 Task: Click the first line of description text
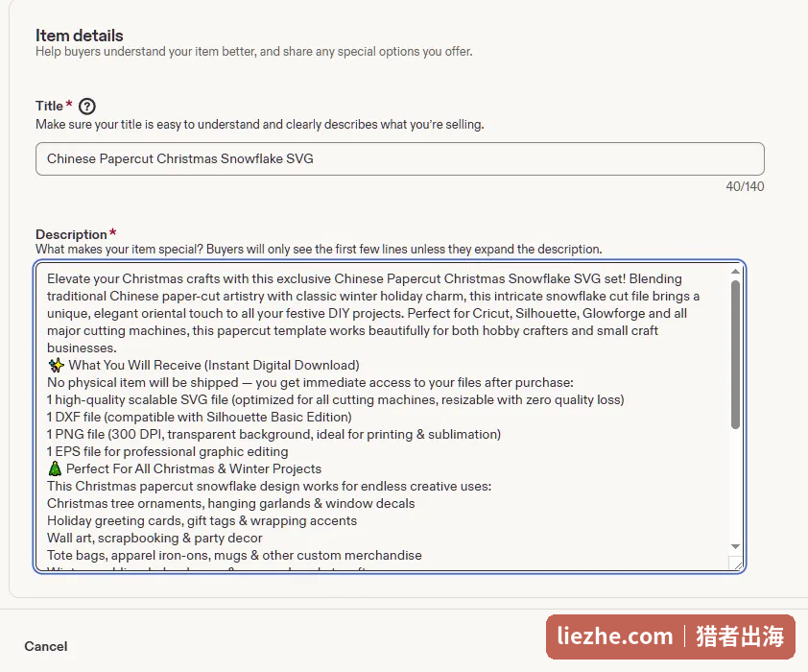pyautogui.click(x=365, y=278)
